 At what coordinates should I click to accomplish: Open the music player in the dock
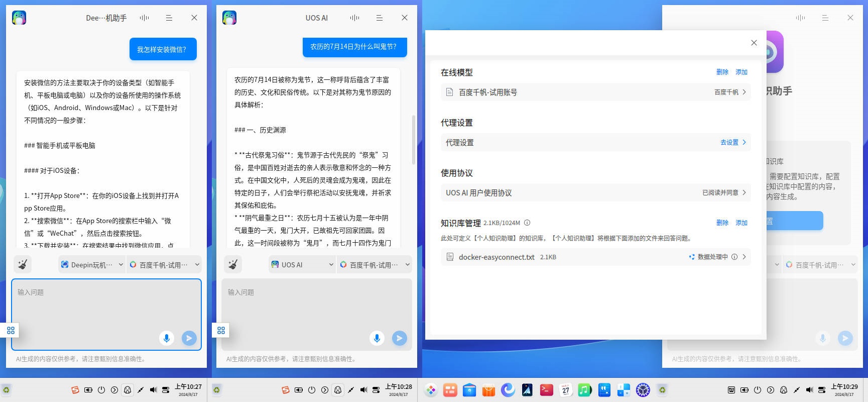click(x=584, y=390)
